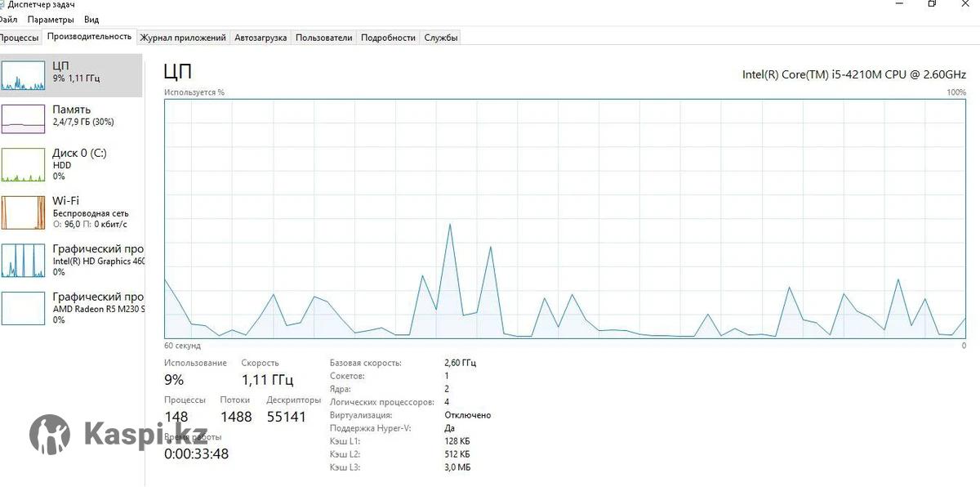
Task: Go to the Журнал приложений tab
Action: [x=182, y=38]
